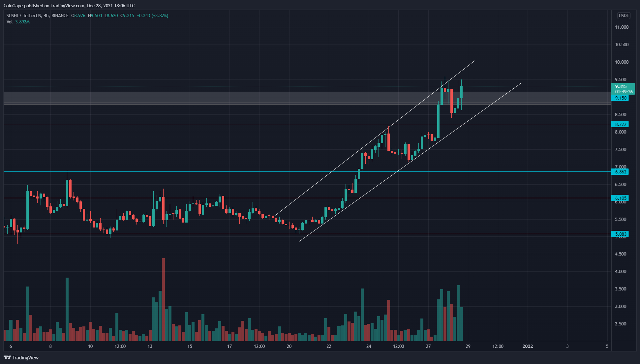Click the 17 date label on time axis
The image size is (640, 364).
(x=229, y=346)
